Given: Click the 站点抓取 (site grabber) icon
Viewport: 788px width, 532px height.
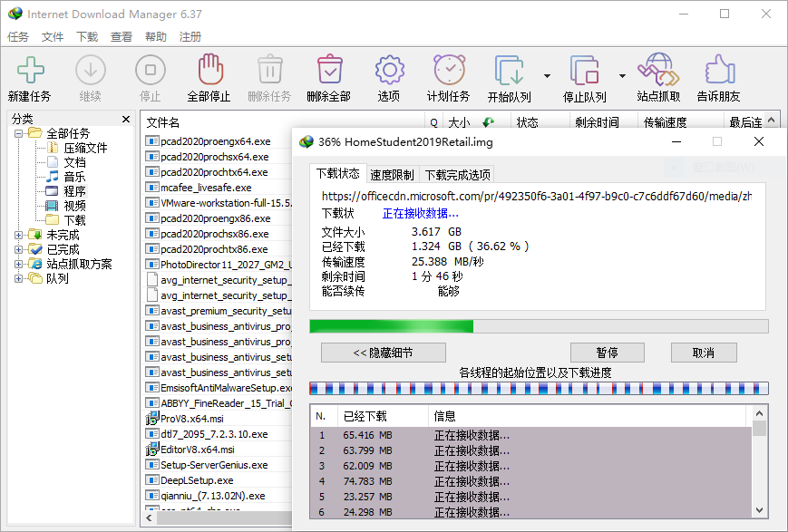Looking at the screenshot, I should pyautogui.click(x=658, y=72).
